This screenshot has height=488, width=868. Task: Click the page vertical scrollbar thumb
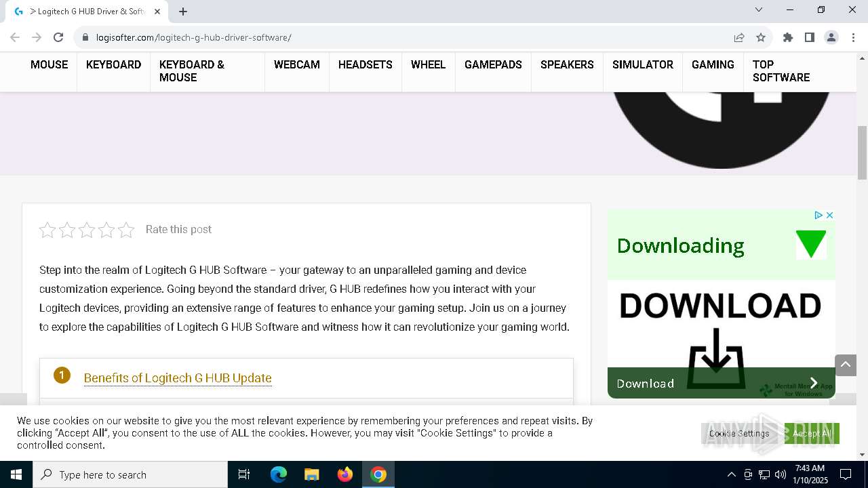862,152
